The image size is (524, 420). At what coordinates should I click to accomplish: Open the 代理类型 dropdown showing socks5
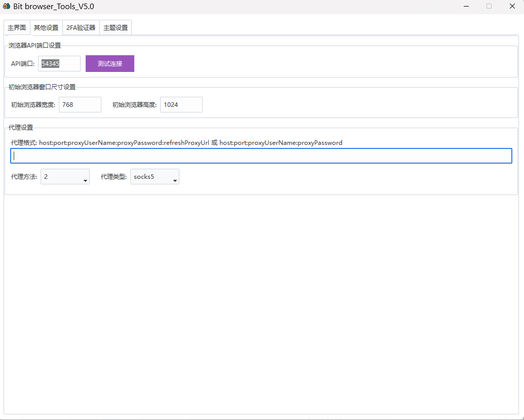click(x=155, y=177)
